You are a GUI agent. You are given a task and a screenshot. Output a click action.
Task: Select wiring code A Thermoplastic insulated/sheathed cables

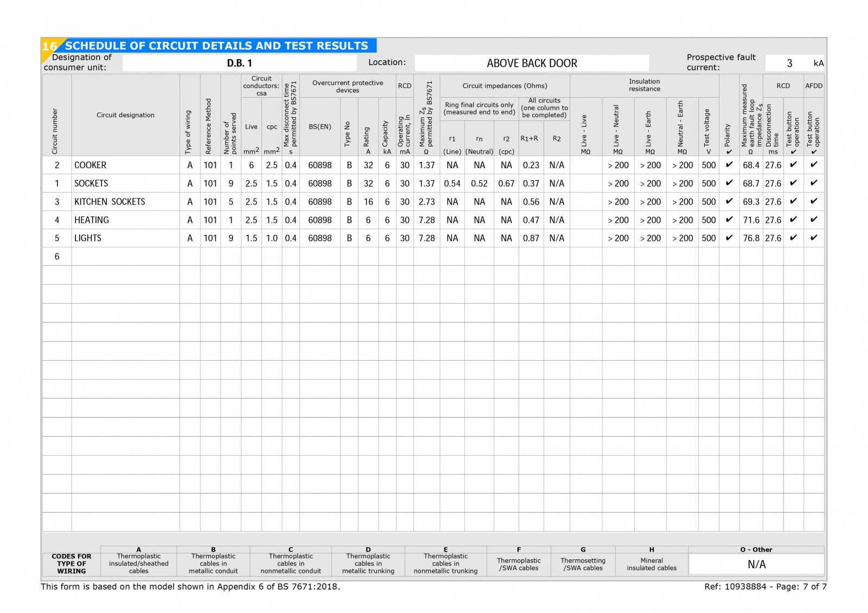pos(139,561)
